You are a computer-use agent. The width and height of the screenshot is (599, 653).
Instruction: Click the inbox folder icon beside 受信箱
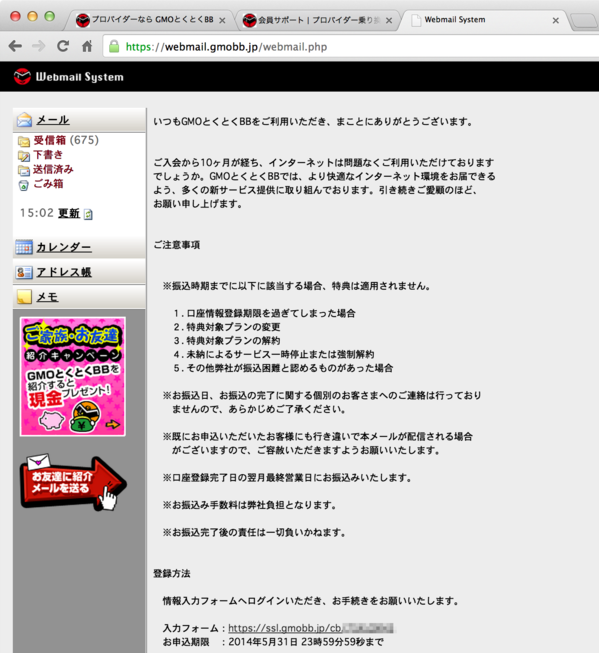pyautogui.click(x=24, y=141)
